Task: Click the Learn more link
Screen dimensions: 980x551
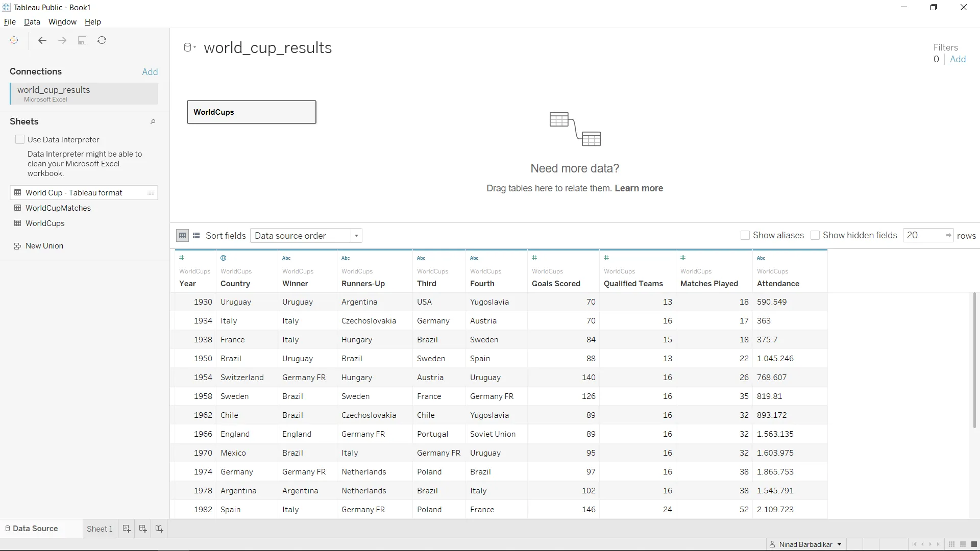Action: 639,188
